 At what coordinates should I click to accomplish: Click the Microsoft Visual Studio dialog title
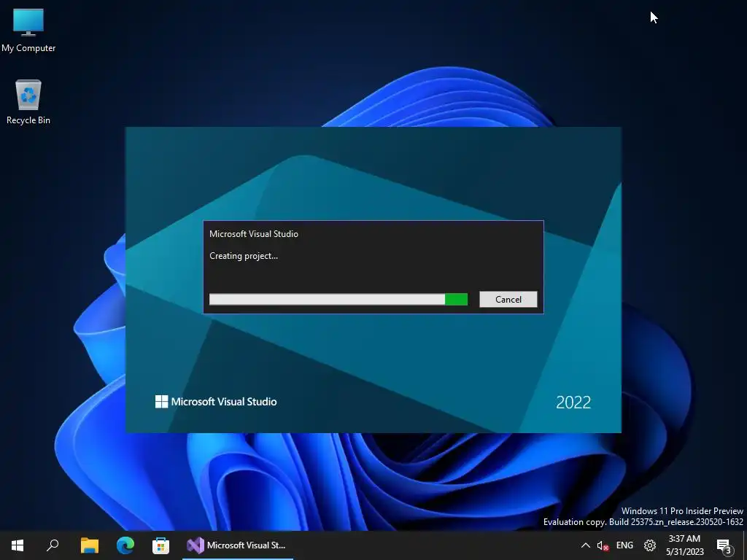click(x=253, y=234)
